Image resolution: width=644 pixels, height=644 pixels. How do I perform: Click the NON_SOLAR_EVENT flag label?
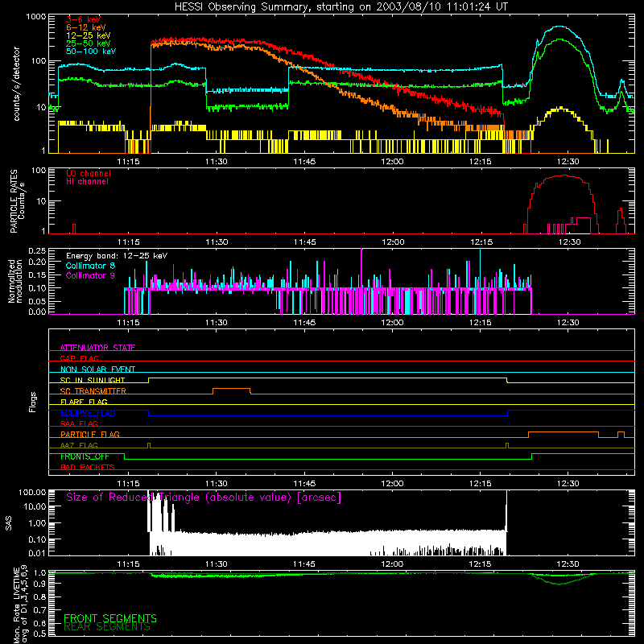point(97,369)
